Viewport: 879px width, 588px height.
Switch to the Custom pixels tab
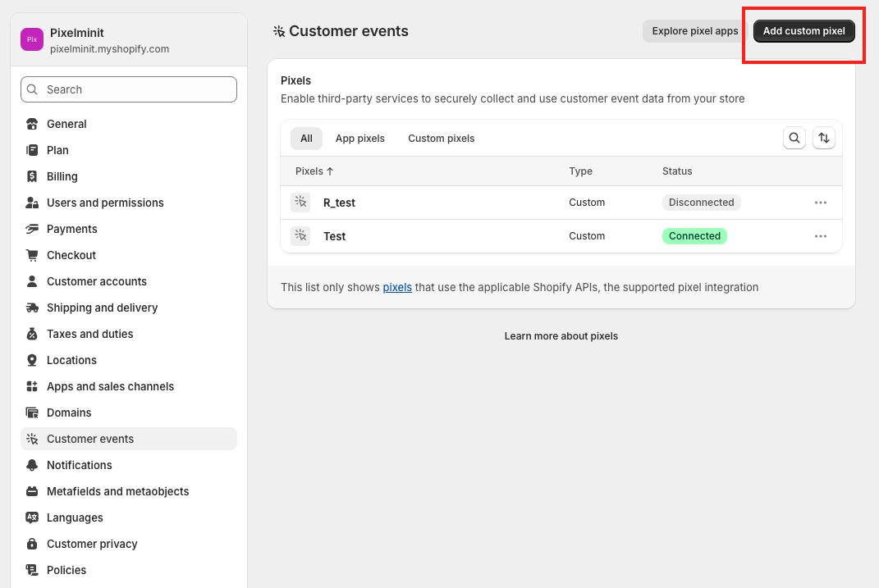(442, 139)
